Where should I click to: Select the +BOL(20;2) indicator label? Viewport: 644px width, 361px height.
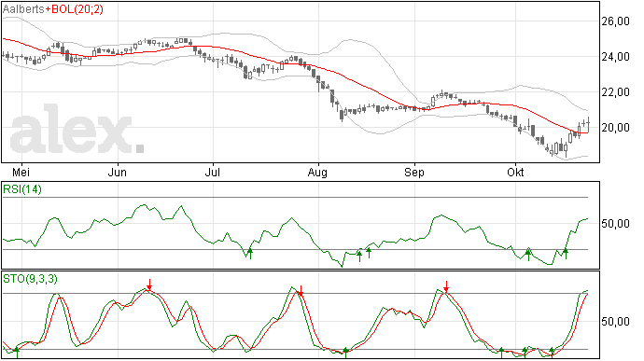tap(74, 9)
